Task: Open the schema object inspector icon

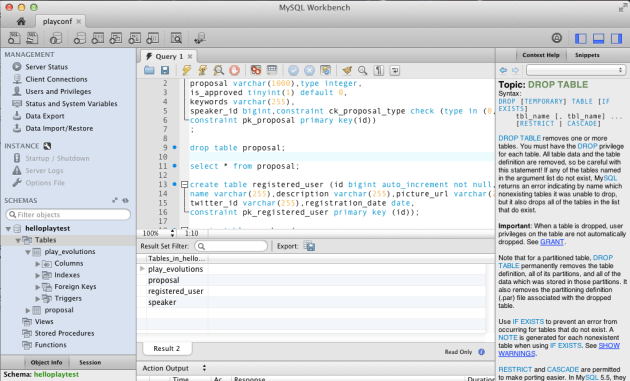Action: tap(55, 38)
